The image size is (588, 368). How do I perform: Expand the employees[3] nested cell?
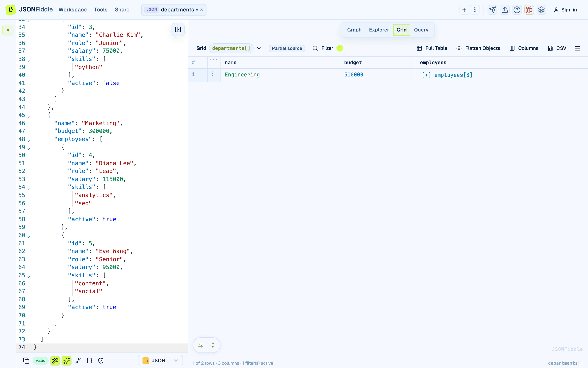(447, 75)
